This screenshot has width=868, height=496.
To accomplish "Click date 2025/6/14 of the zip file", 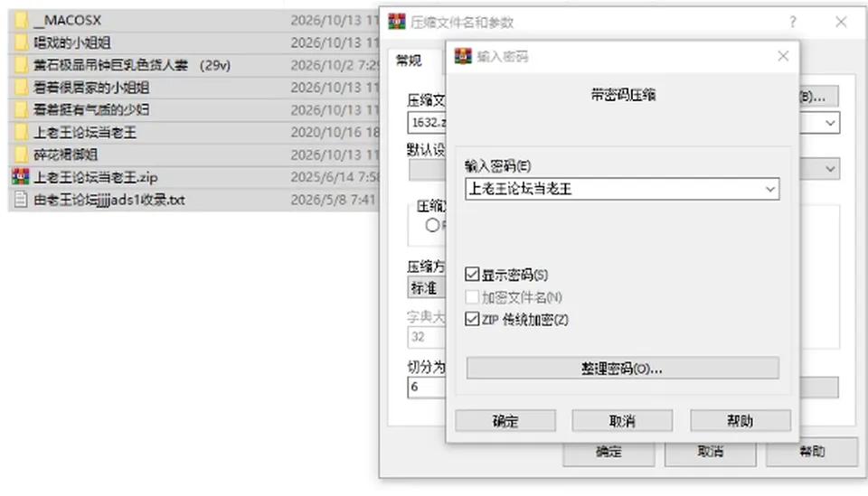I will coord(335,177).
